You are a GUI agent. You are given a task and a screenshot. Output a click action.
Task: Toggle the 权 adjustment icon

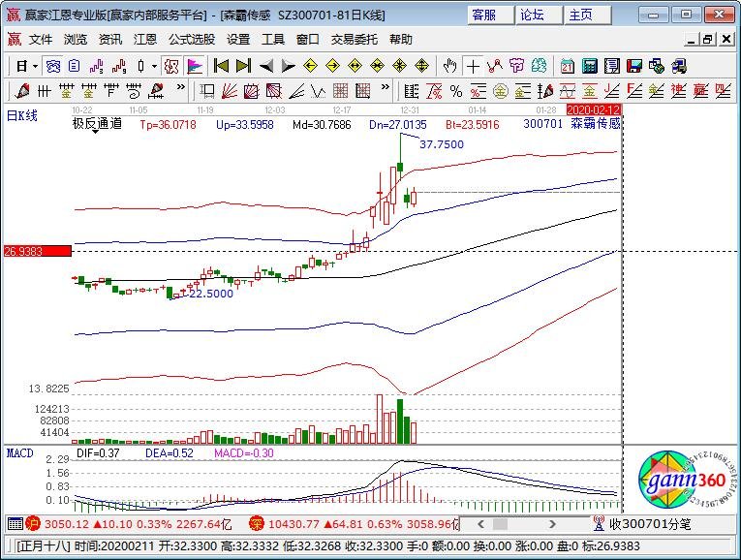coord(170,66)
